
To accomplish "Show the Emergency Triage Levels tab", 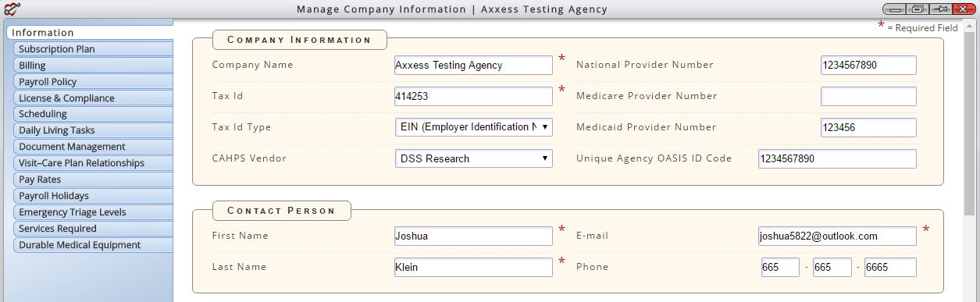I will coord(93,212).
